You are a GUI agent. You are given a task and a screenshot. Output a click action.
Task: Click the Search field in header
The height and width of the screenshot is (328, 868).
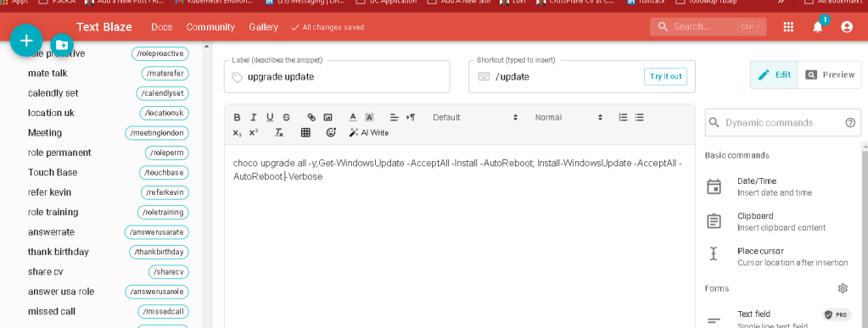click(x=708, y=26)
